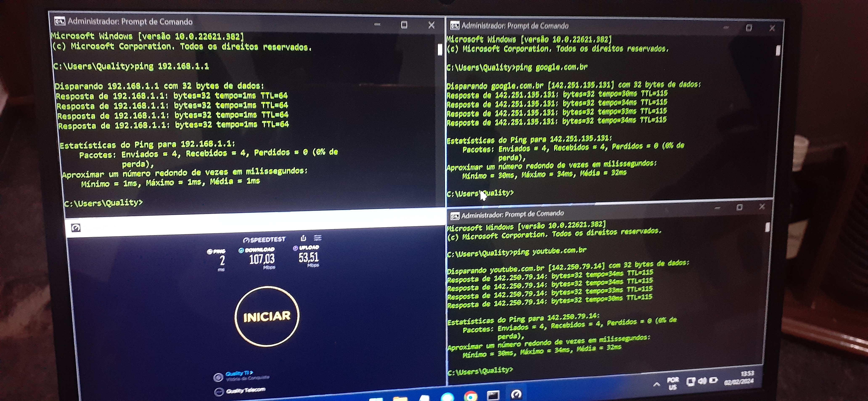Click Command Prompt icon in taskbar
868x401 pixels.
pos(493,395)
